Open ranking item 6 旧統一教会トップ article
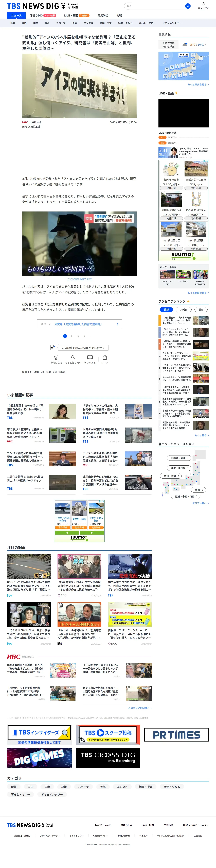Screen dimensions: 216x868 pyautogui.click(x=184, y=379)
